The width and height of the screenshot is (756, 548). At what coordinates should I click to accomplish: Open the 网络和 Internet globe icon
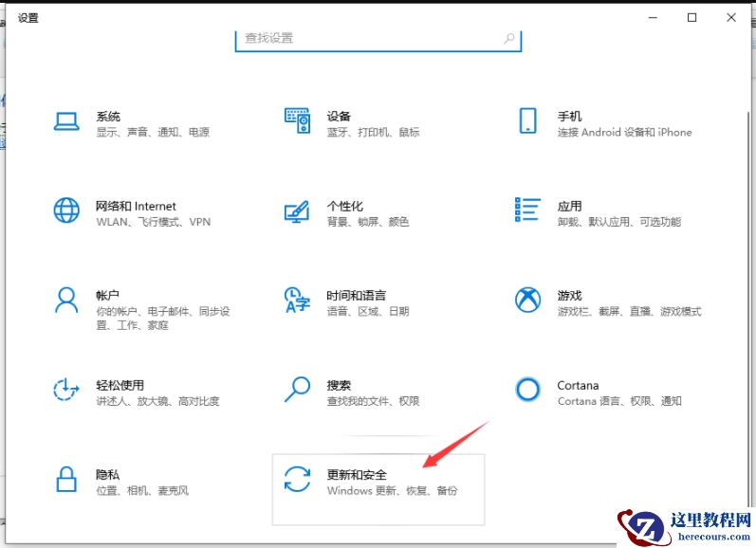pos(66,210)
